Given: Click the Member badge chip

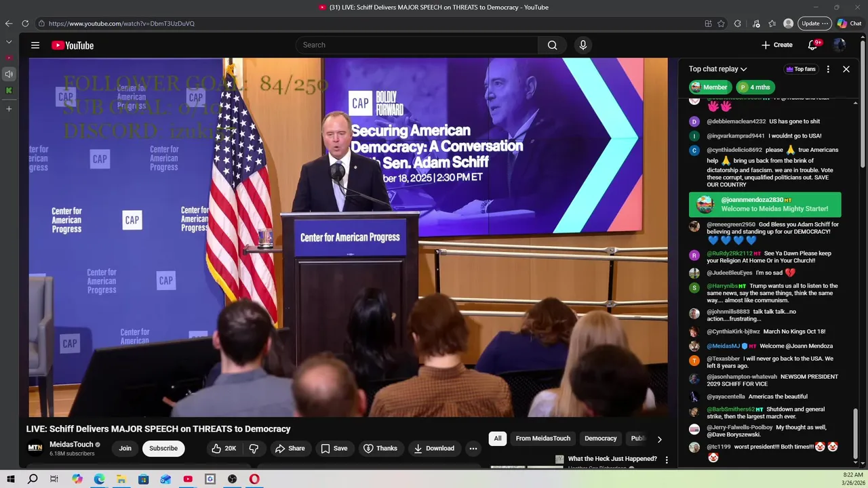Looking at the screenshot, I should [x=709, y=87].
